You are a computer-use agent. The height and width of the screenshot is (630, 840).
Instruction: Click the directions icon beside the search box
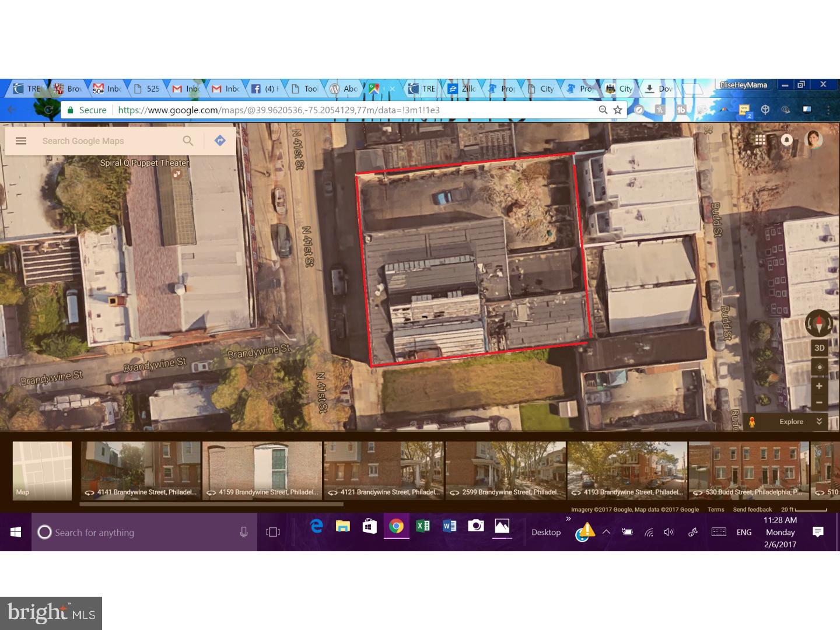coord(220,140)
